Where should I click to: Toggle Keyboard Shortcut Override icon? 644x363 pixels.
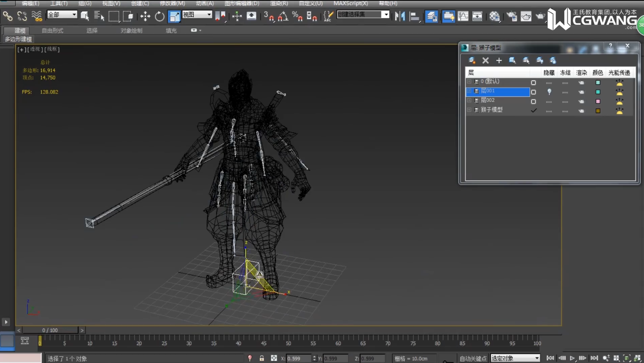(252, 16)
